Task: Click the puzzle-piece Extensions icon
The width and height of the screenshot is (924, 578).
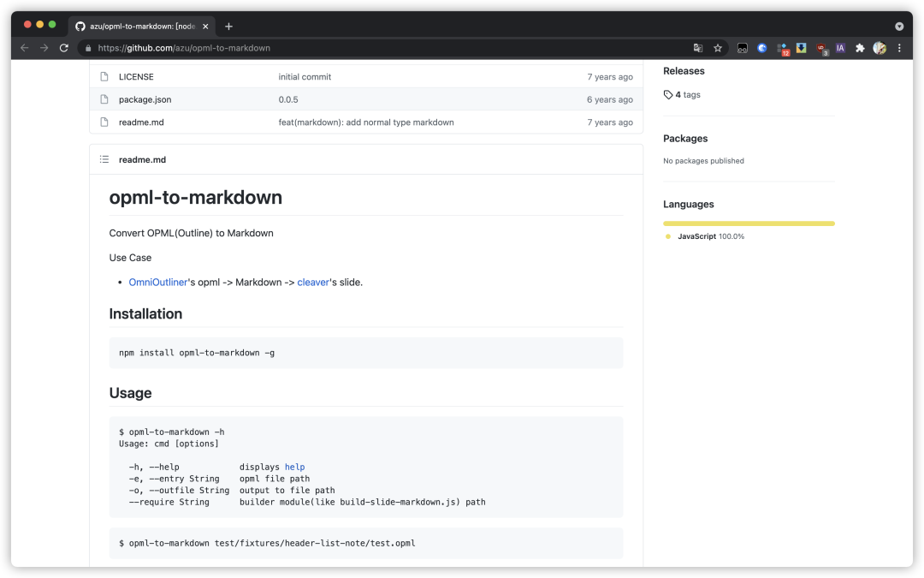Action: [859, 48]
